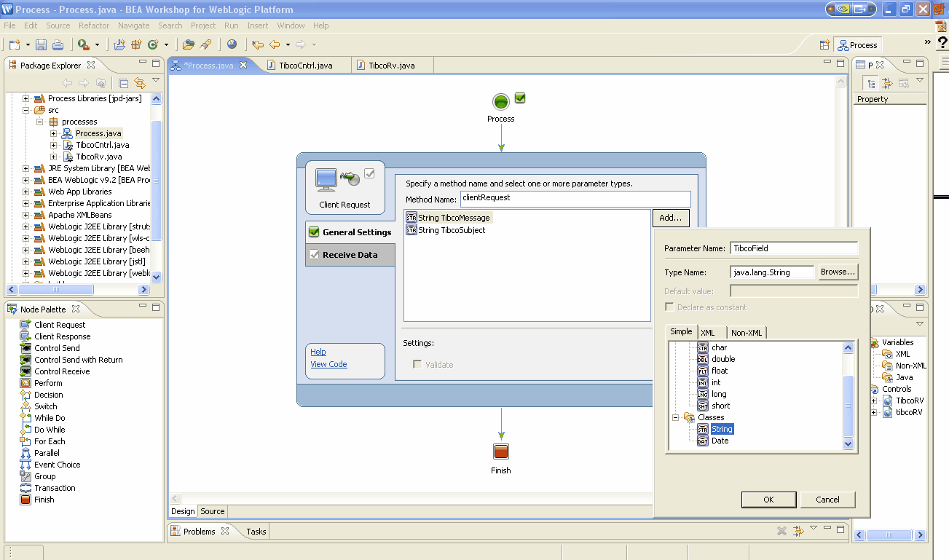The image size is (949, 560).
Task: Switch to the Source view tab
Action: (213, 511)
